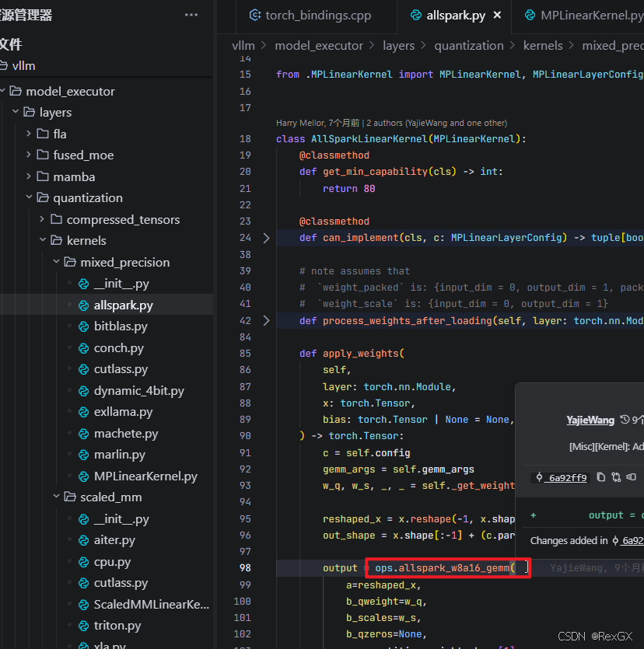The height and width of the screenshot is (649, 644).
Task: Collapse the scaled_mm folder
Action: (x=56, y=496)
